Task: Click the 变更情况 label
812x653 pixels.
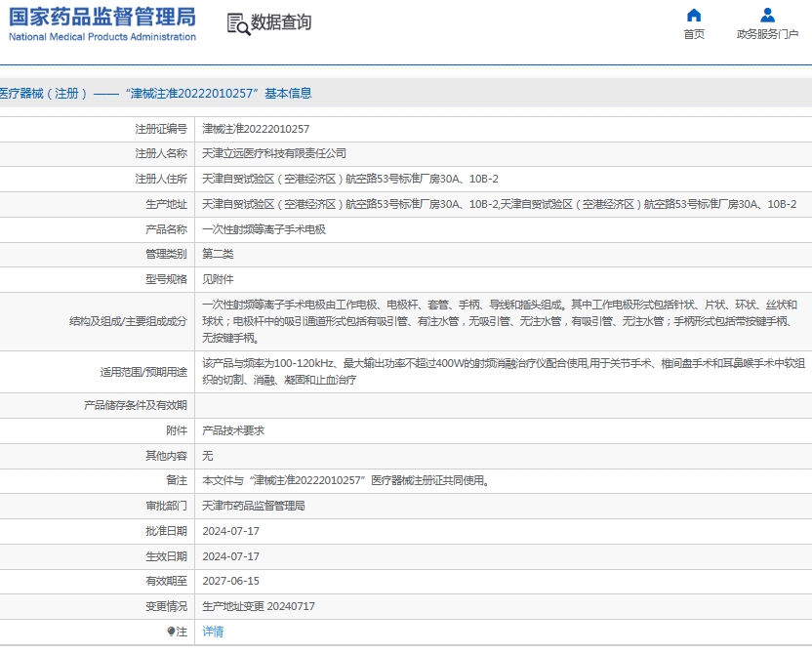Action: [166, 606]
